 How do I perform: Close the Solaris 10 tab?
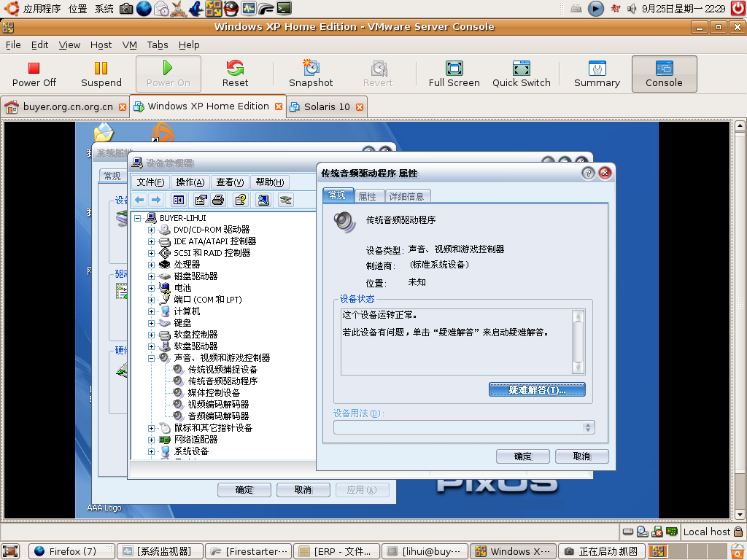(x=360, y=107)
